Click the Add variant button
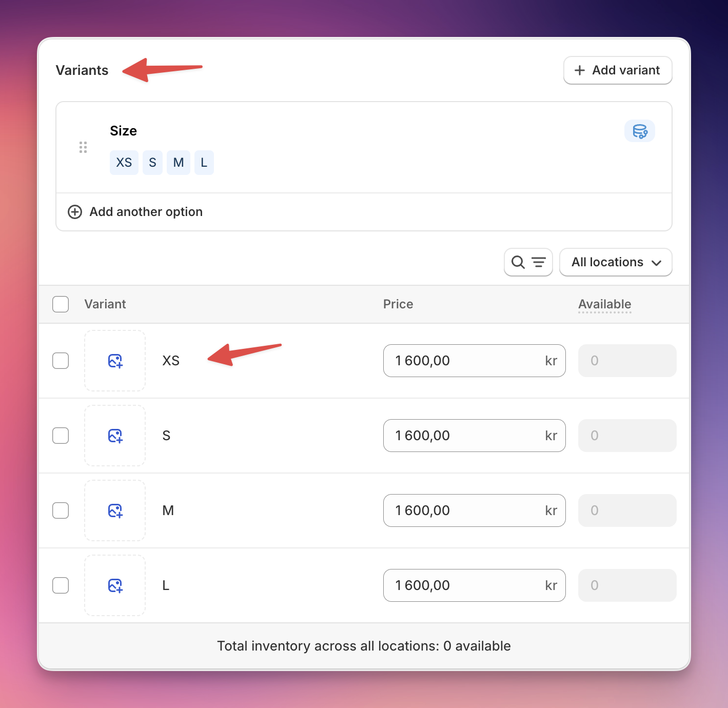Viewport: 728px width, 708px height. click(x=618, y=70)
